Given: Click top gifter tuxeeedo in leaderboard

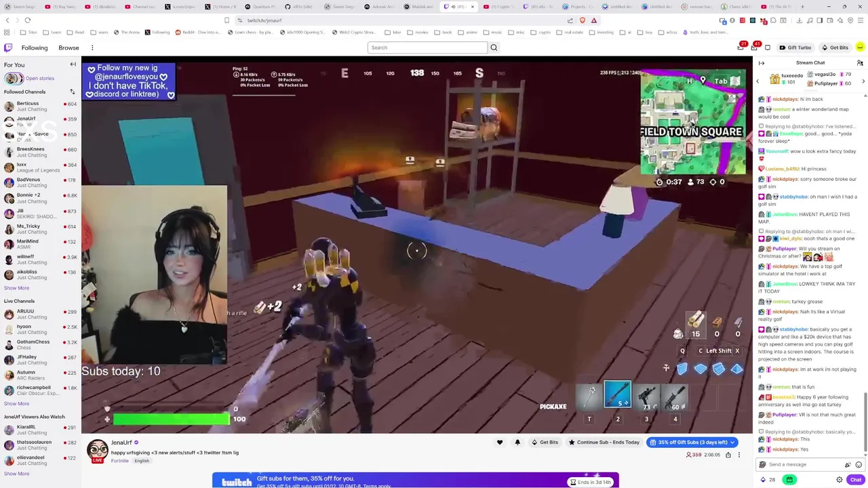Looking at the screenshot, I should coord(788,79).
